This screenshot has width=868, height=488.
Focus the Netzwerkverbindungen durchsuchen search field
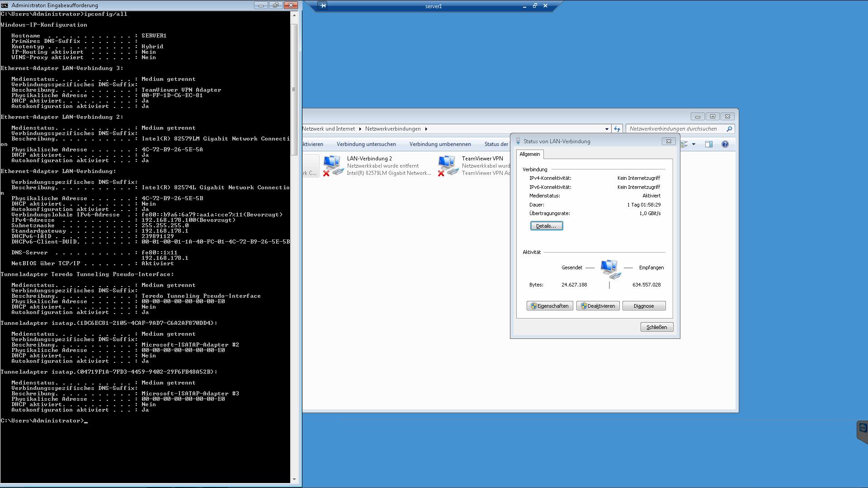(675, 129)
